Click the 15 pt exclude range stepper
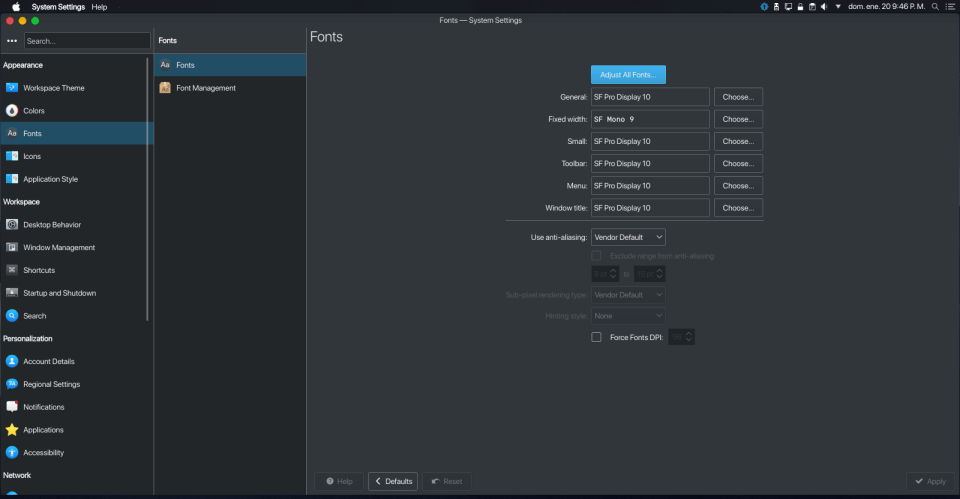Viewport: 960px width, 499px height. click(650, 274)
